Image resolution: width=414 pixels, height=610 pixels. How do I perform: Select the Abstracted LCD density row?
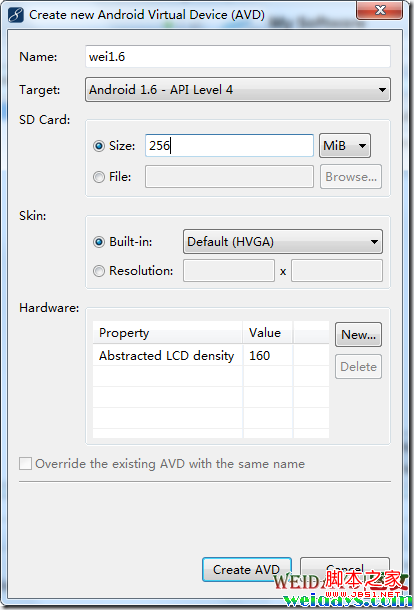click(x=211, y=356)
